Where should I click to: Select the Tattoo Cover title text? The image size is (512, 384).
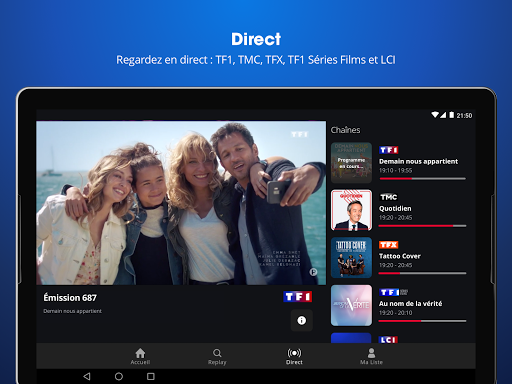[x=400, y=256]
